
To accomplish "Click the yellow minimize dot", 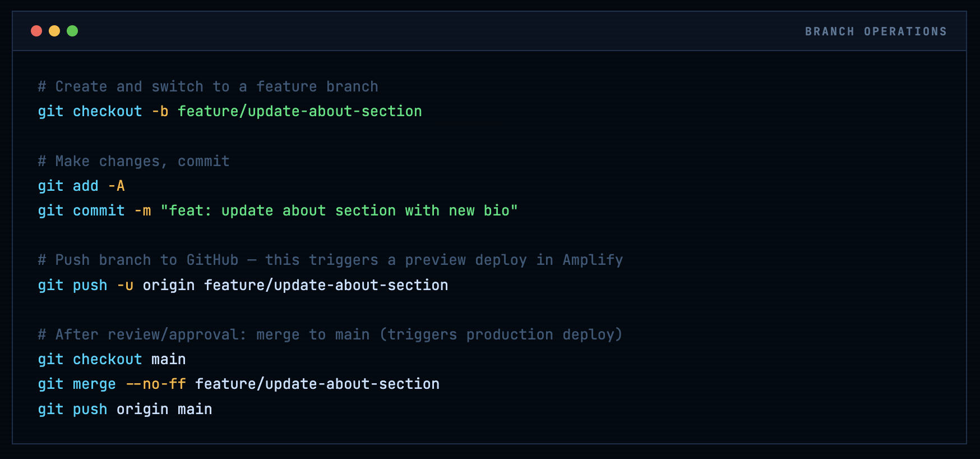I will (54, 31).
